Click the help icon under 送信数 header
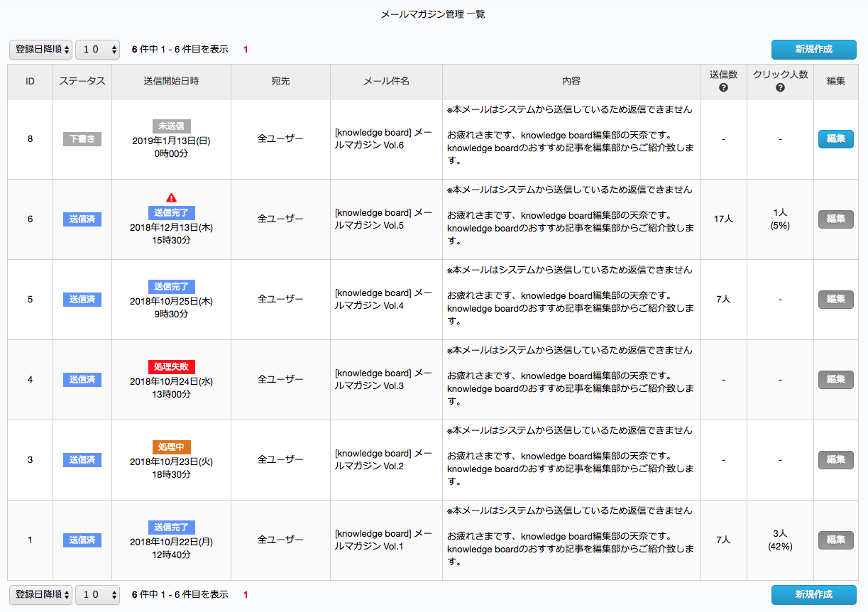Screen dimensions: 868x612 [x=723, y=88]
